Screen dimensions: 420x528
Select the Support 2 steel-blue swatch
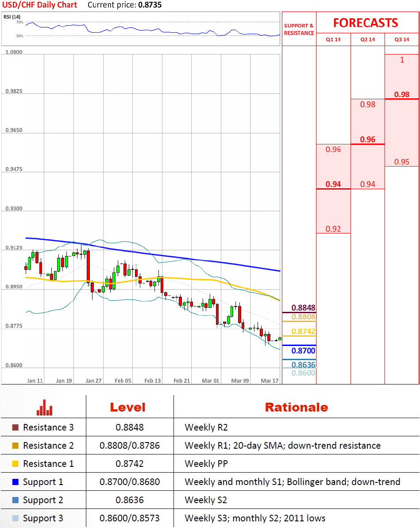(x=15, y=500)
